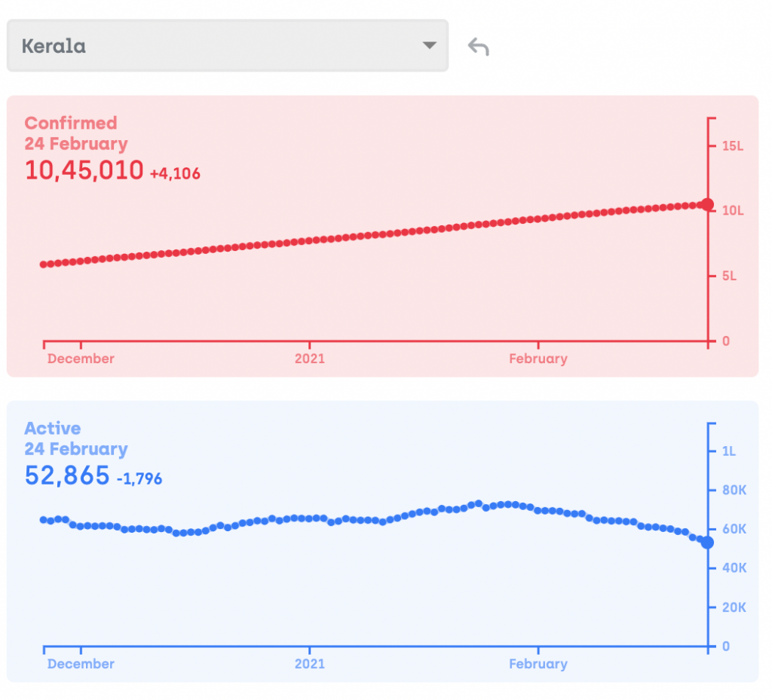Click the back arrow next to Kerala
The image size is (772, 700).
click(x=479, y=47)
